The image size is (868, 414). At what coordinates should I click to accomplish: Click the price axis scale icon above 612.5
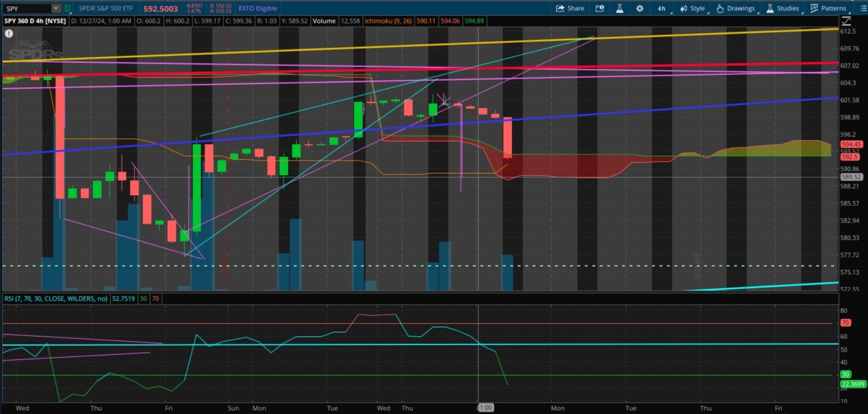pyautogui.click(x=846, y=21)
